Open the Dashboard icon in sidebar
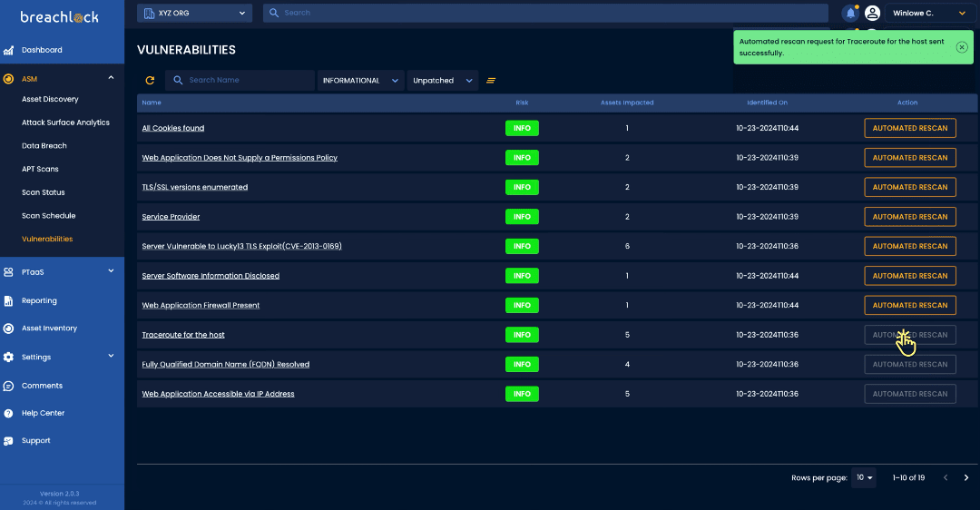This screenshot has width=980, height=510. 8,50
